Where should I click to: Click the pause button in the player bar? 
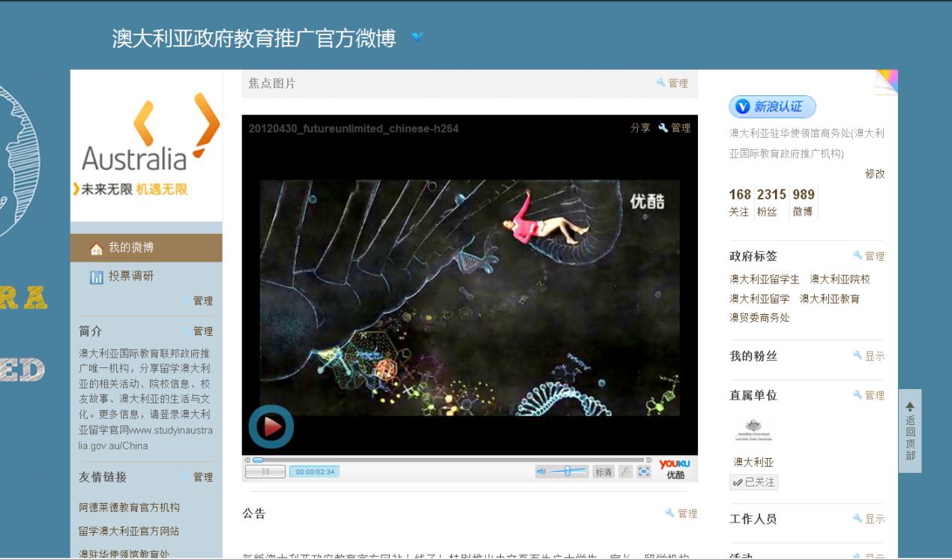coord(265,472)
